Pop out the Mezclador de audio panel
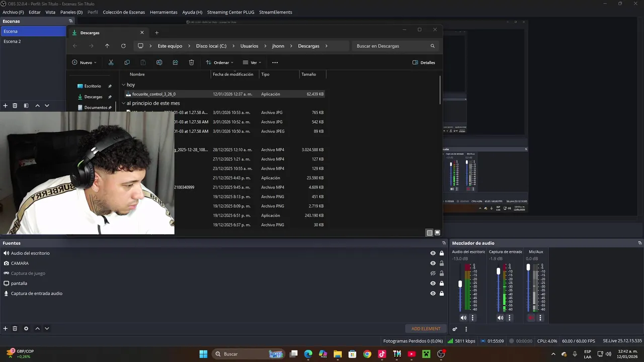This screenshot has height=362, width=644. [x=640, y=243]
